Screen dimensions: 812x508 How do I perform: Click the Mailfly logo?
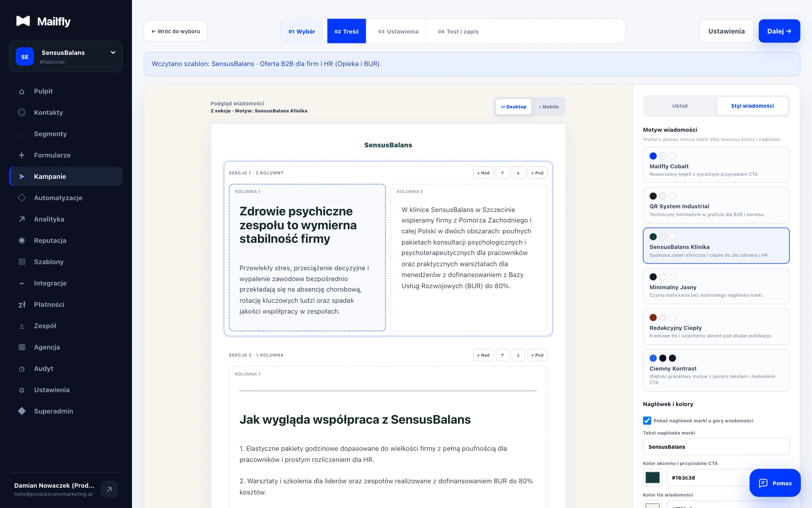pyautogui.click(x=43, y=21)
